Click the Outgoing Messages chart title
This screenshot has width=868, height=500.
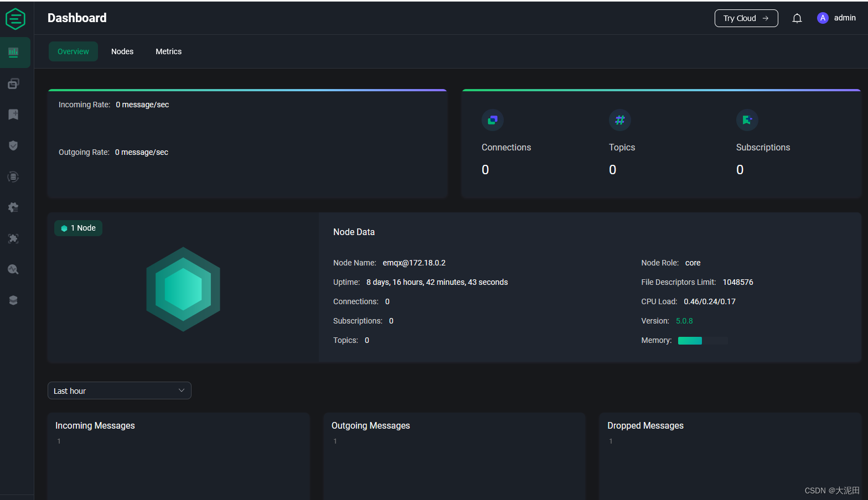371,425
